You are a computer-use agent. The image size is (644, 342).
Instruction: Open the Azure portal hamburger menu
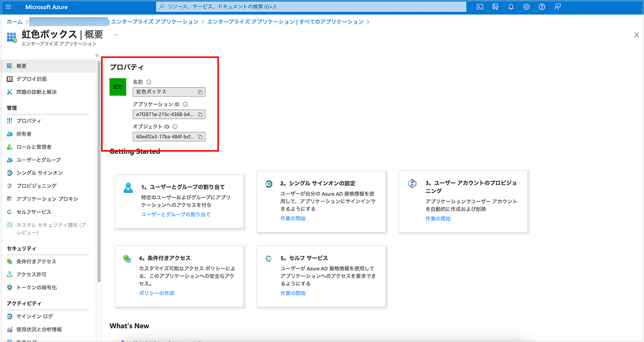tap(8, 7)
